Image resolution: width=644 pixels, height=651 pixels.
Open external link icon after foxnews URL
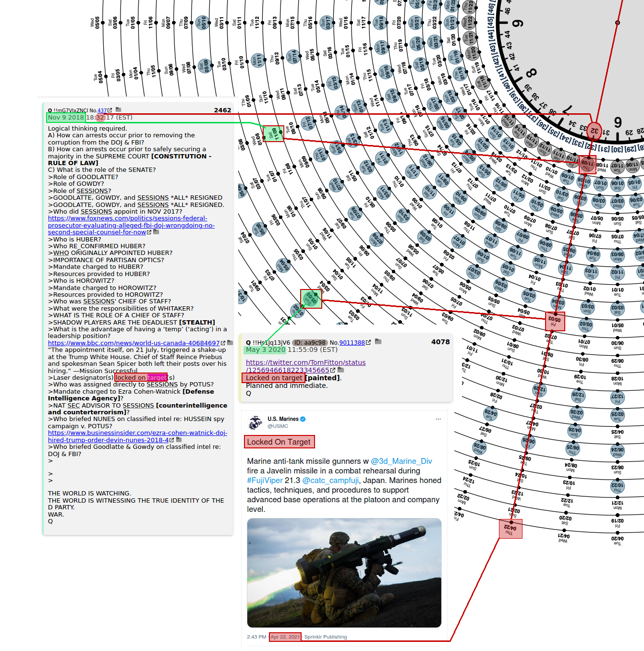[149, 232]
